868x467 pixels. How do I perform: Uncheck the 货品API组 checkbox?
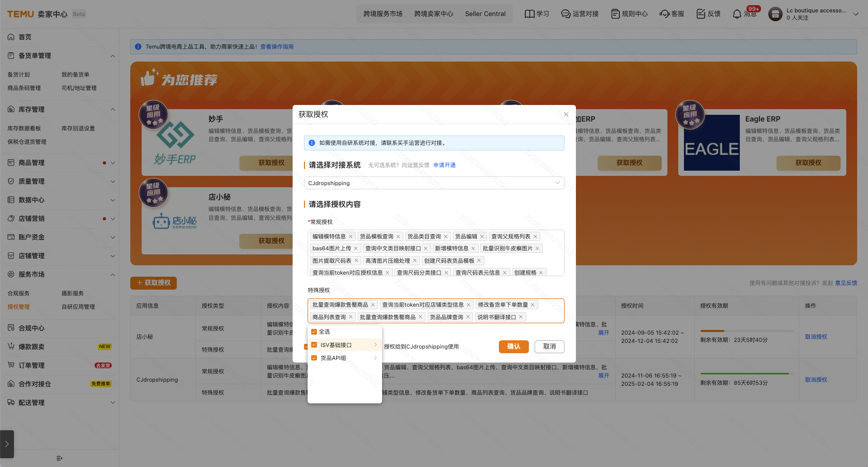click(314, 358)
